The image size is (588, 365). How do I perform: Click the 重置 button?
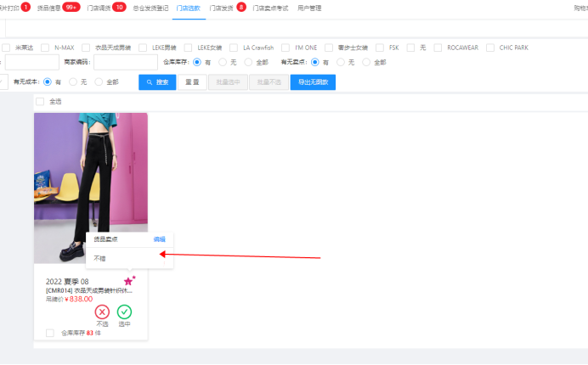192,82
